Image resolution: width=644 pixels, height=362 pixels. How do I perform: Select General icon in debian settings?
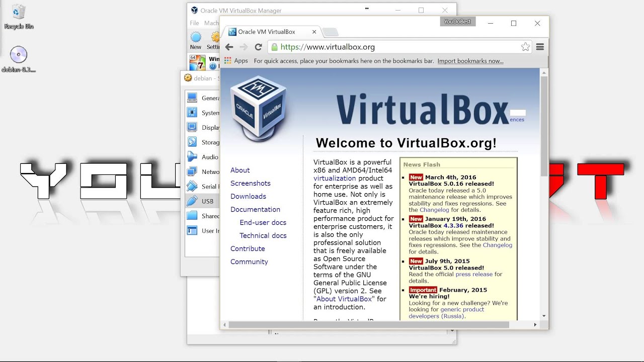pyautogui.click(x=192, y=98)
